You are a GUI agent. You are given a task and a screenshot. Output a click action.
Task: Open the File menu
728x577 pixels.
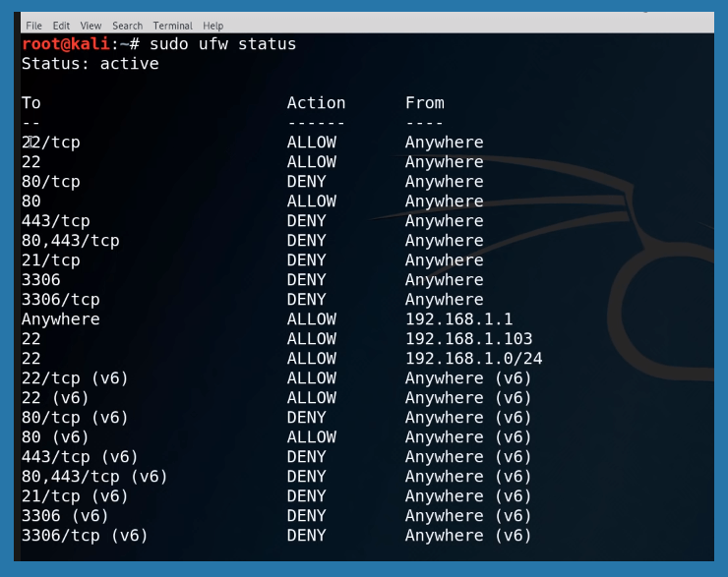[x=33, y=26]
